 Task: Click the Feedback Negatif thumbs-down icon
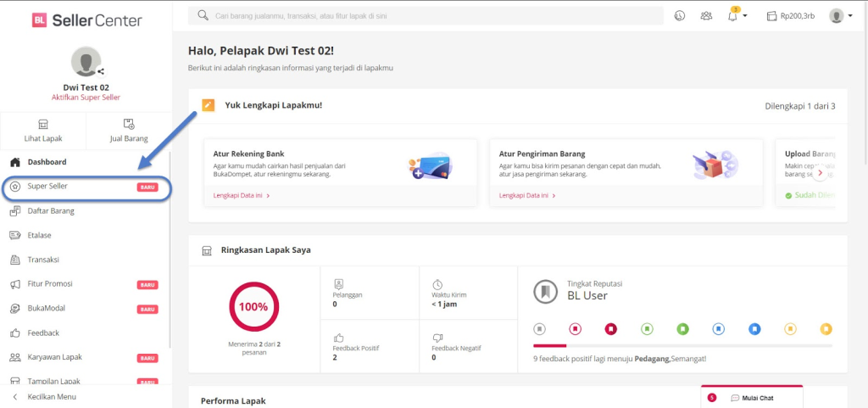(x=437, y=338)
